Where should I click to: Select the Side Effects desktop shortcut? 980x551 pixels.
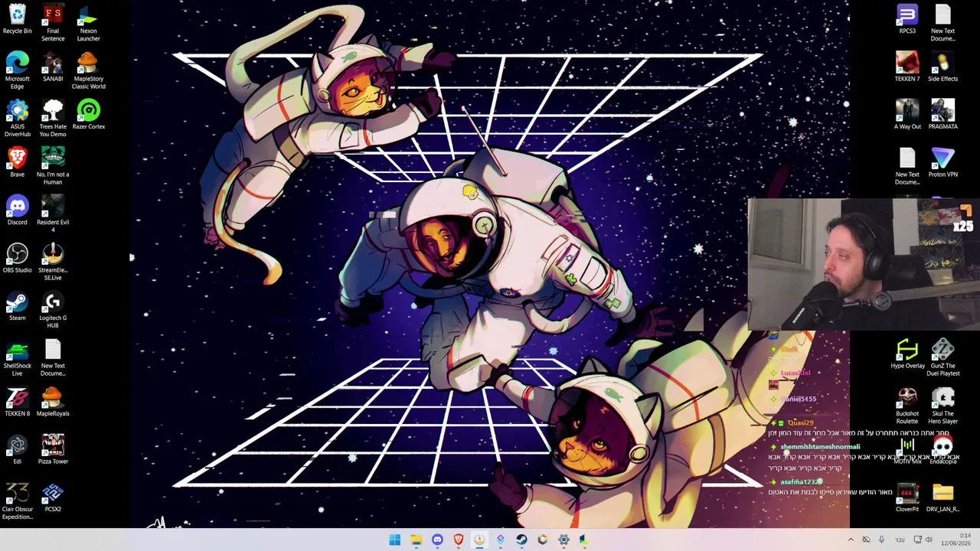pos(942,67)
